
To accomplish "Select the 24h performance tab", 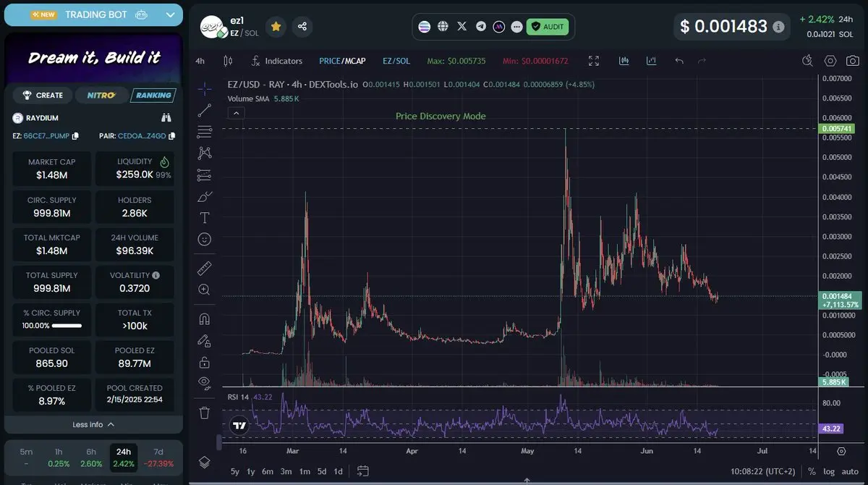I will click(124, 457).
